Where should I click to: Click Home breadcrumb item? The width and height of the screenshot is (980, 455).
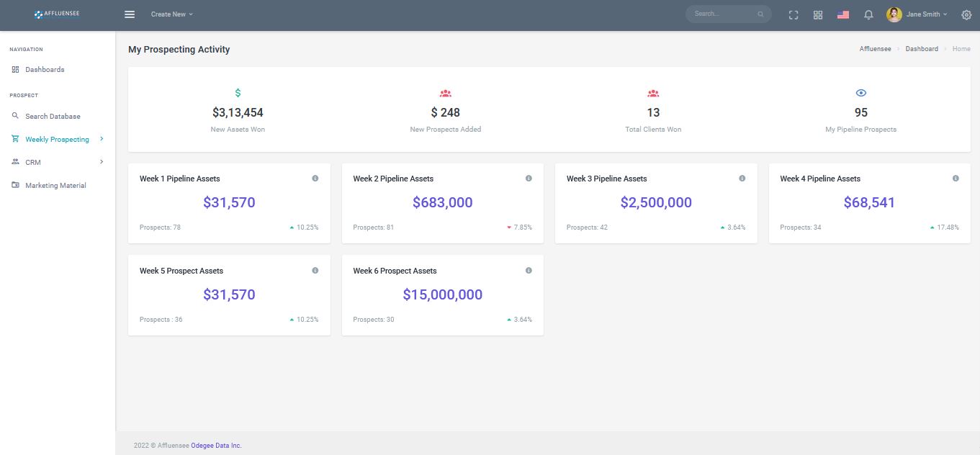point(961,49)
